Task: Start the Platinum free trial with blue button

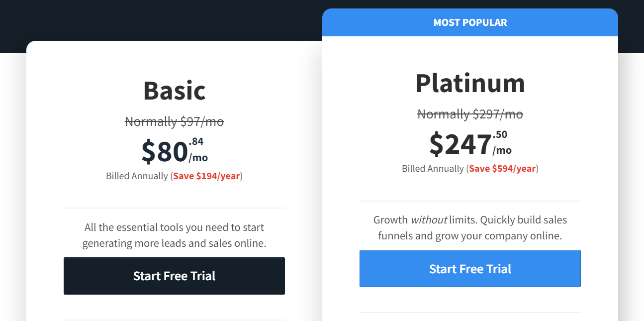Action: pyautogui.click(x=470, y=269)
